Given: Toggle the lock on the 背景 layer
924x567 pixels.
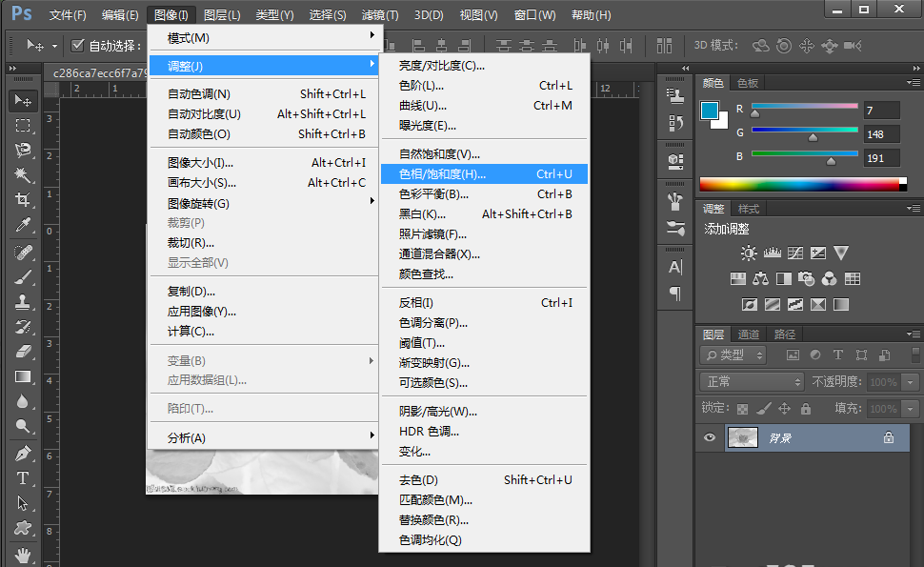Looking at the screenshot, I should 890,437.
